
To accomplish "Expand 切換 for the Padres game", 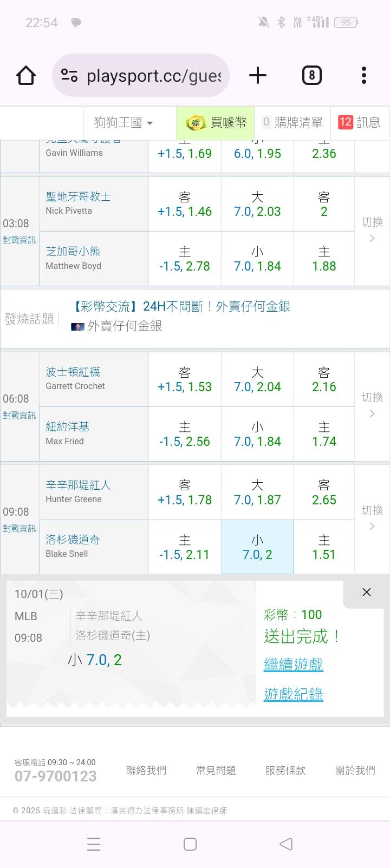I will [x=372, y=230].
